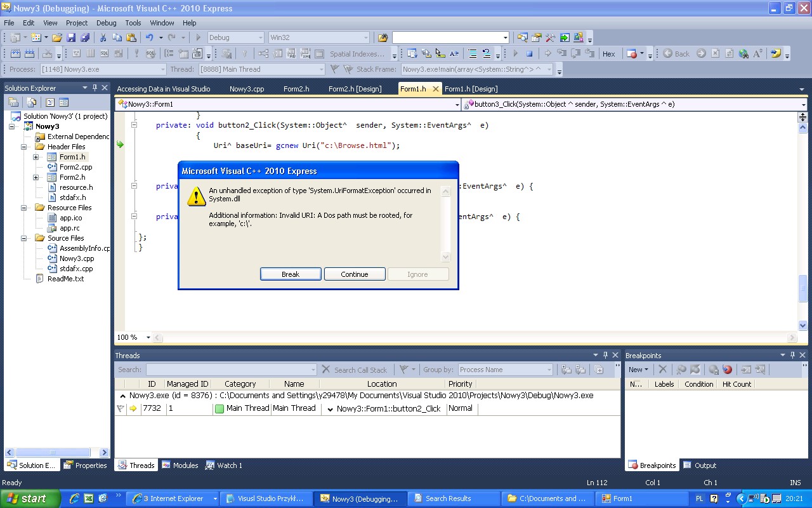The image size is (812, 508).
Task: Click the Break button in dialog
Action: 291,274
